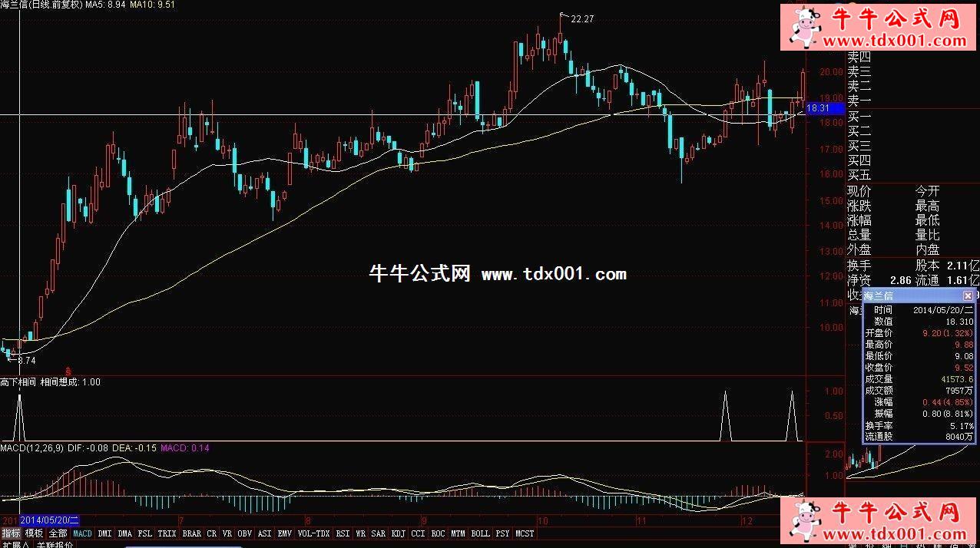This screenshot has height=548, width=980.
Task: Switch to the 模板 tab
Action: click(35, 533)
